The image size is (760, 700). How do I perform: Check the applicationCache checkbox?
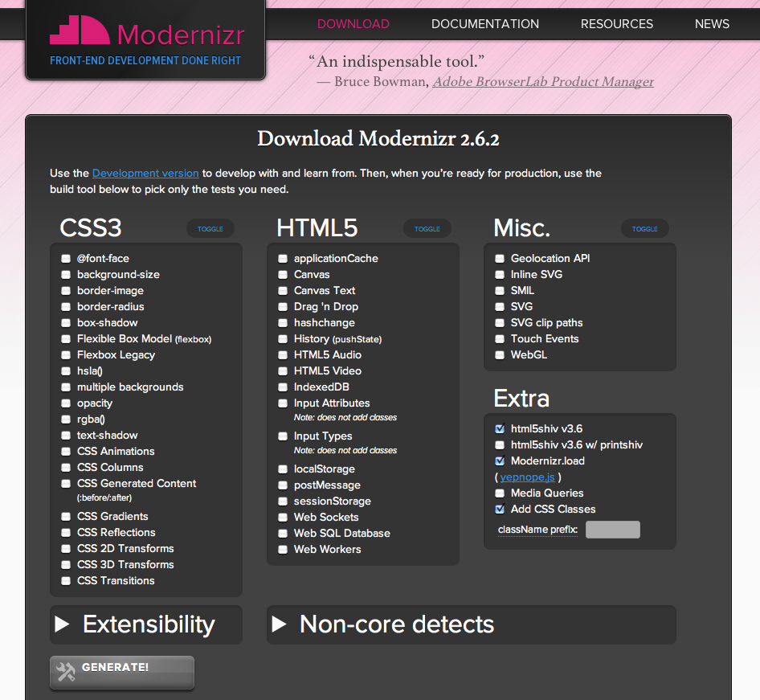click(283, 258)
